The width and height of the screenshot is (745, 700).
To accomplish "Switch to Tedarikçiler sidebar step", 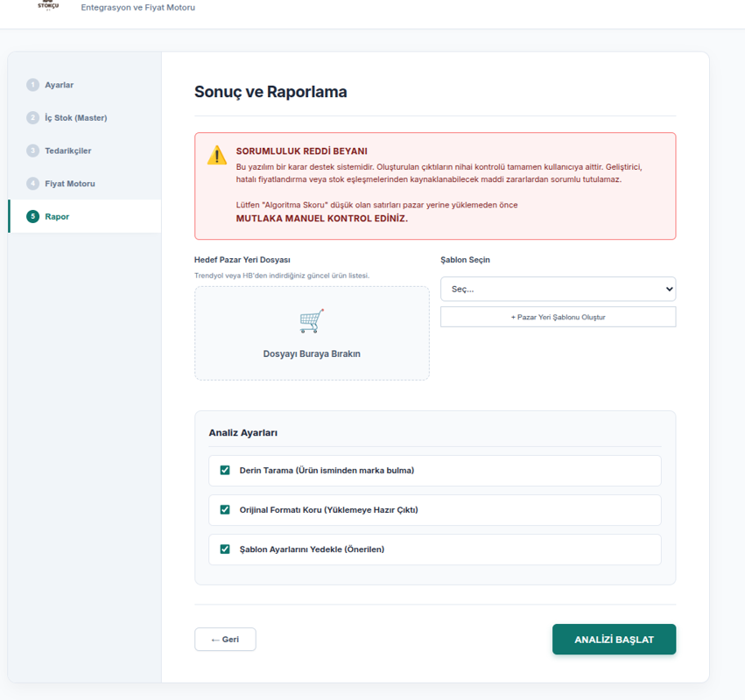I will (67, 150).
